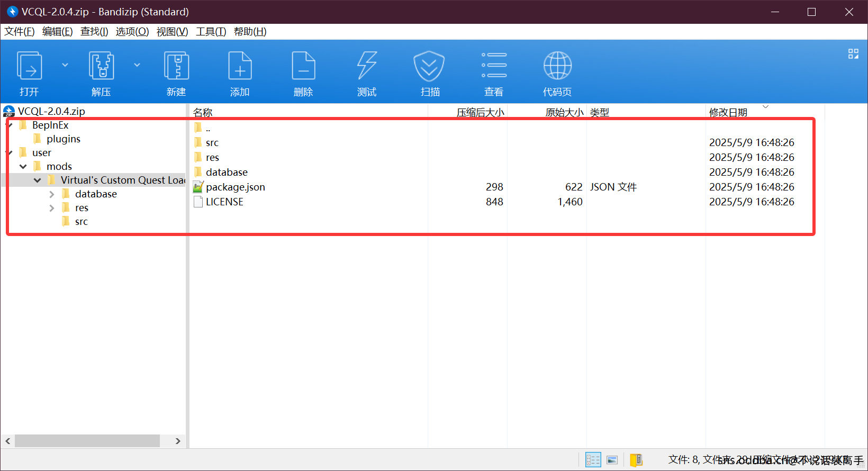Open the 视图(V) menu
The width and height of the screenshot is (868, 471).
point(173,32)
